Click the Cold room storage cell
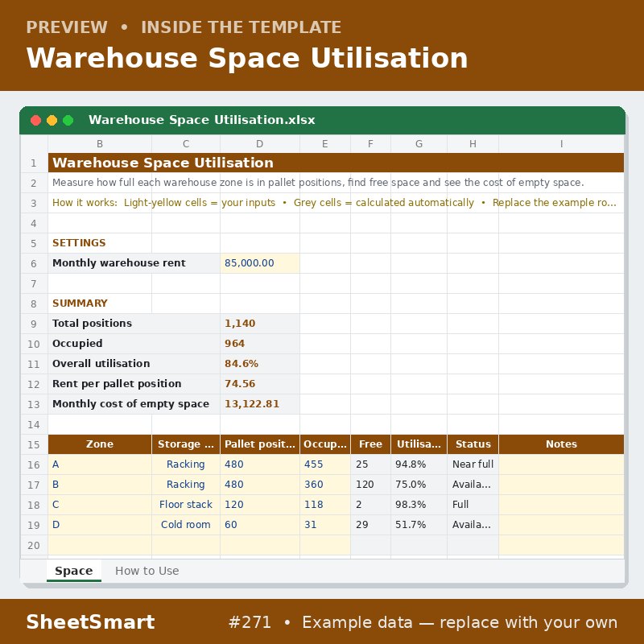Viewport: 644px width, 644px height. pyautogui.click(x=186, y=525)
